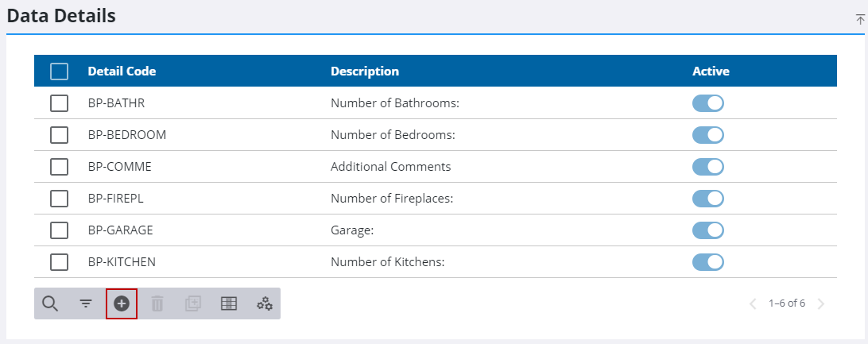
Task: Click the delete trash icon
Action: [x=157, y=303]
